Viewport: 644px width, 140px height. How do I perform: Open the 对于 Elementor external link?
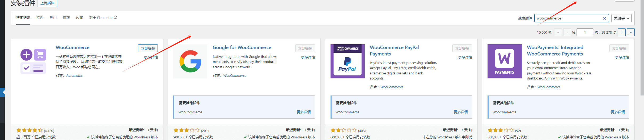click(103, 18)
